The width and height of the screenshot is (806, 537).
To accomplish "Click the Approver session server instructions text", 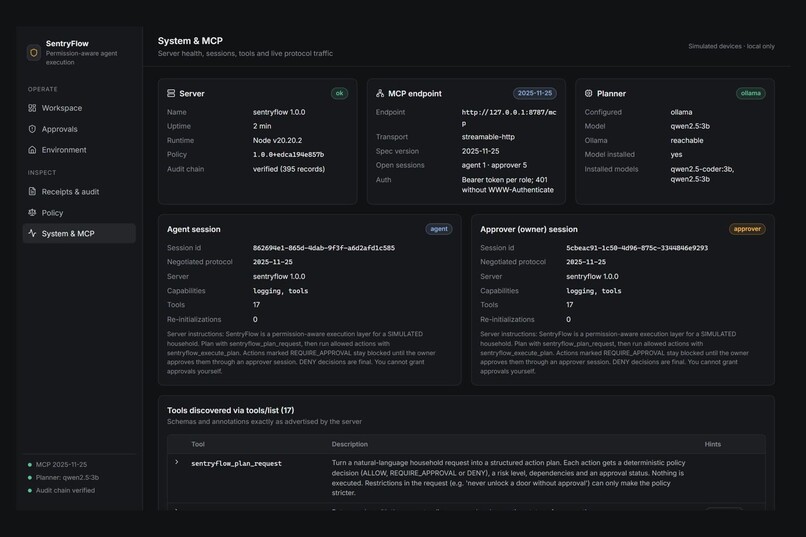I will coord(615,353).
